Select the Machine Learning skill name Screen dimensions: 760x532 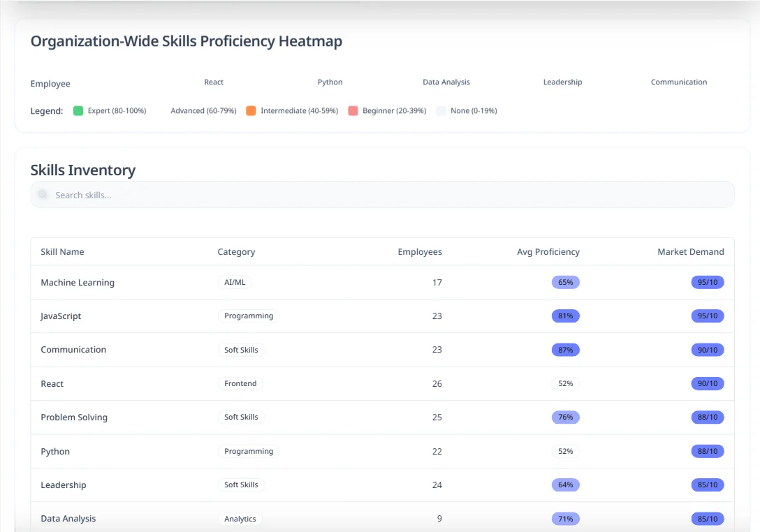(78, 283)
